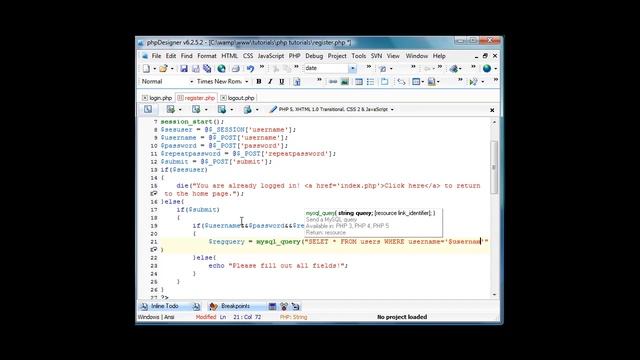This screenshot has width=640, height=360.
Task: Insert a list with the list icon
Action: point(370,82)
